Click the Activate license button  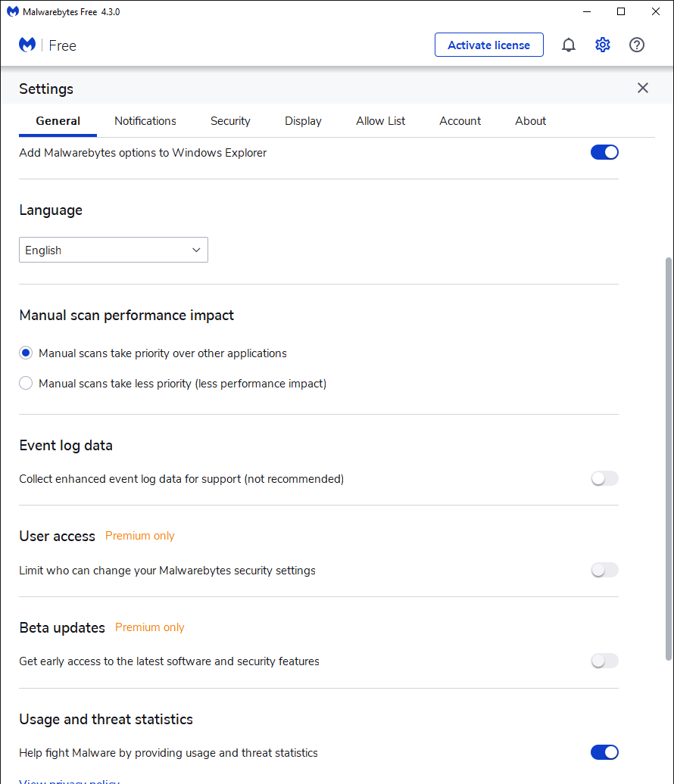pos(488,45)
